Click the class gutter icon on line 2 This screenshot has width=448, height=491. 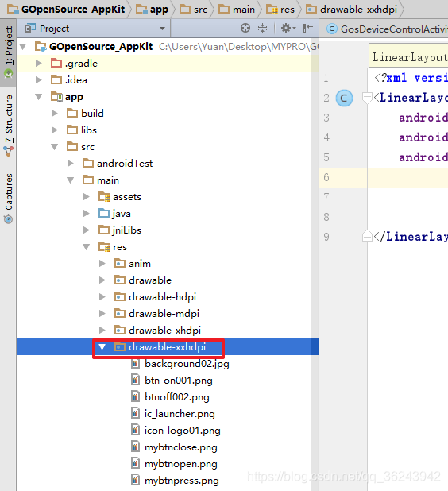pos(344,98)
